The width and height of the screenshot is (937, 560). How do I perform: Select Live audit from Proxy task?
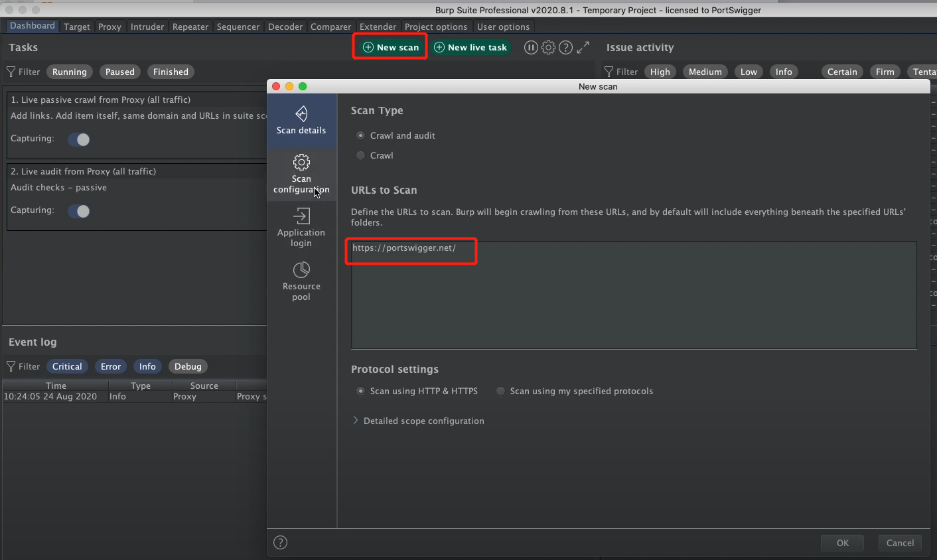(x=137, y=197)
